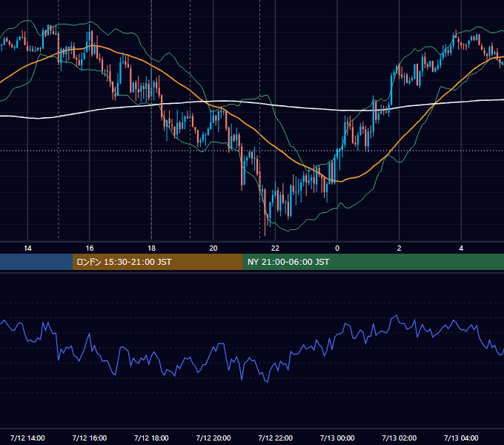The image size is (504, 445).
Task: Click the 7/13 02:00 date label
Action: coord(399,438)
